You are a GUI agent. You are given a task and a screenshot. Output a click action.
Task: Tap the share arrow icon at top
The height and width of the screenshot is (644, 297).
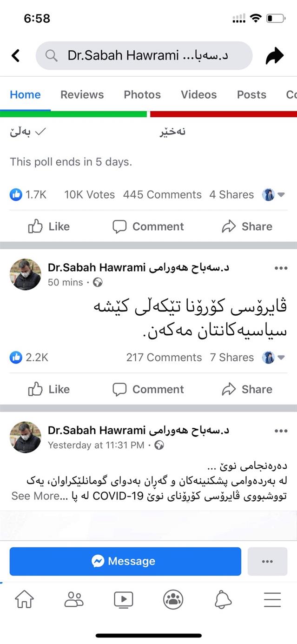coord(275,56)
